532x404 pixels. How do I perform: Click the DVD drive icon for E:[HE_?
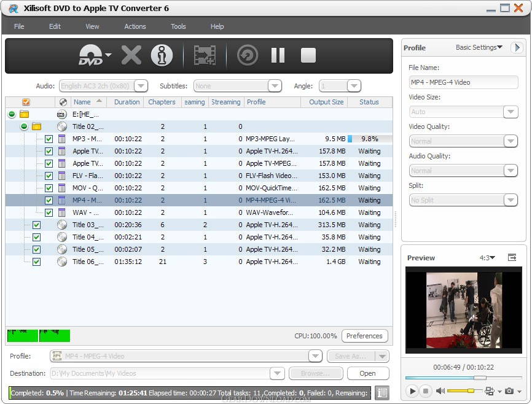click(x=61, y=114)
